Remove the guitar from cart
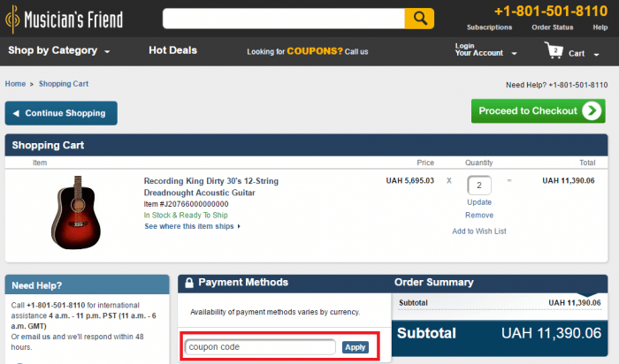619x364 pixels. click(x=479, y=215)
